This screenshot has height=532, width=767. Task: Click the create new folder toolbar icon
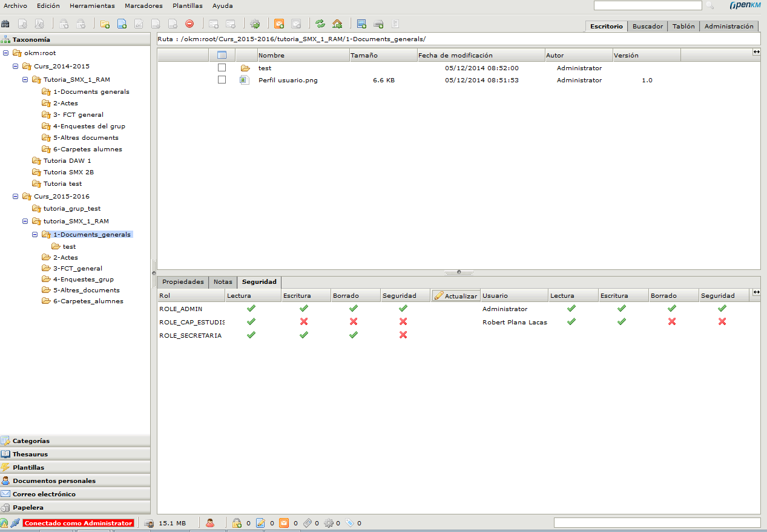[105, 24]
